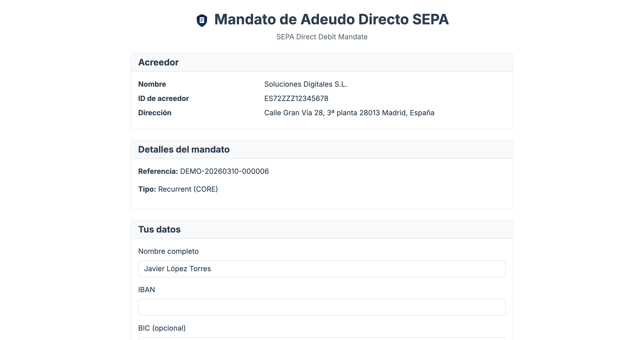This screenshot has width=644, height=340.
Task: Click the shield document icon beside the title
Action: 201,19
